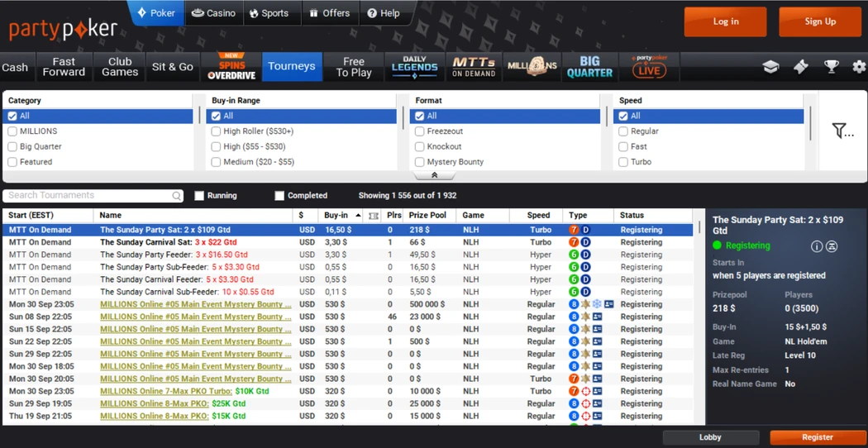Click the Buy-in column sort arrow
Image resolution: width=868 pixels, height=448 pixels.
click(x=358, y=216)
